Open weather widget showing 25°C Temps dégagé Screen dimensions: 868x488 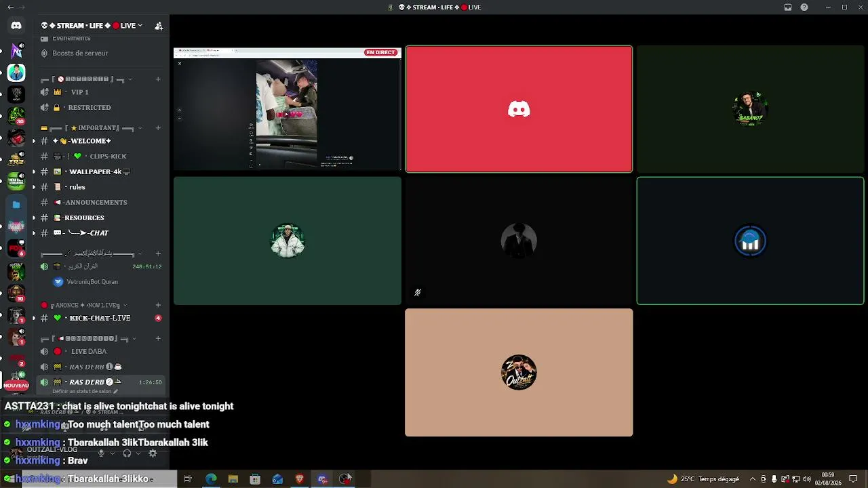[x=703, y=479]
